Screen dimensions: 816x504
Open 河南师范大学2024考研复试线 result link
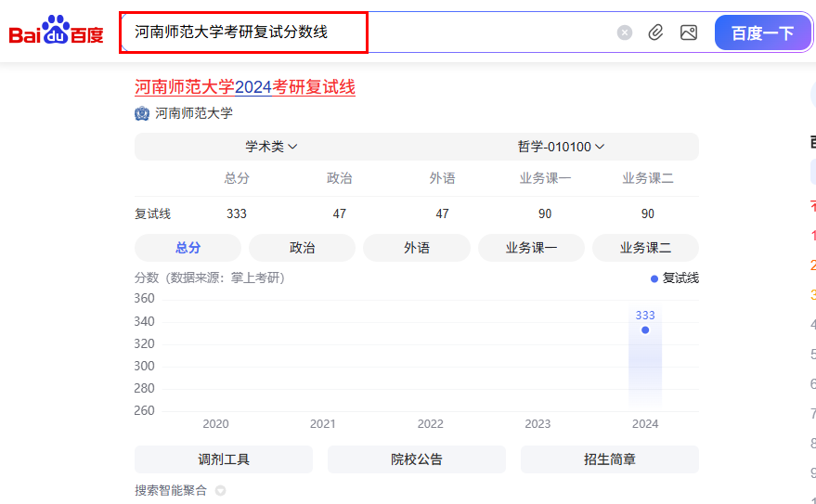click(245, 87)
